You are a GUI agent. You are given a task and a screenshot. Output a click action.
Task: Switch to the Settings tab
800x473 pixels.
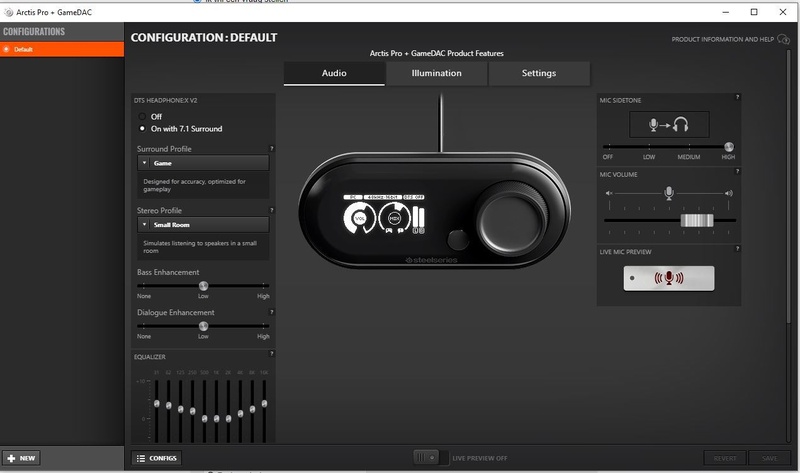click(x=539, y=73)
